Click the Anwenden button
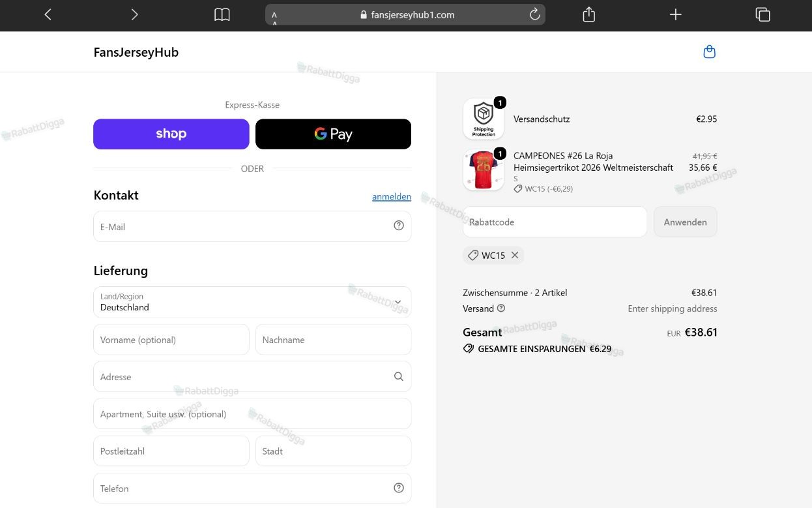The height and width of the screenshot is (508, 812). [x=685, y=222]
